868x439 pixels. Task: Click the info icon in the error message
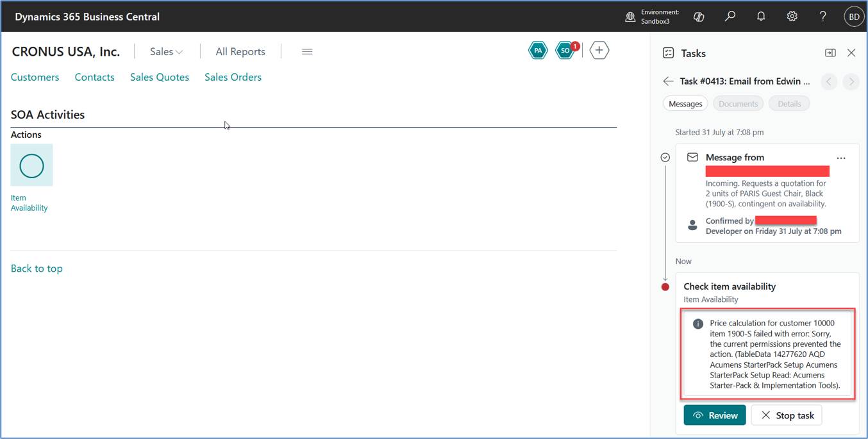pyautogui.click(x=698, y=324)
